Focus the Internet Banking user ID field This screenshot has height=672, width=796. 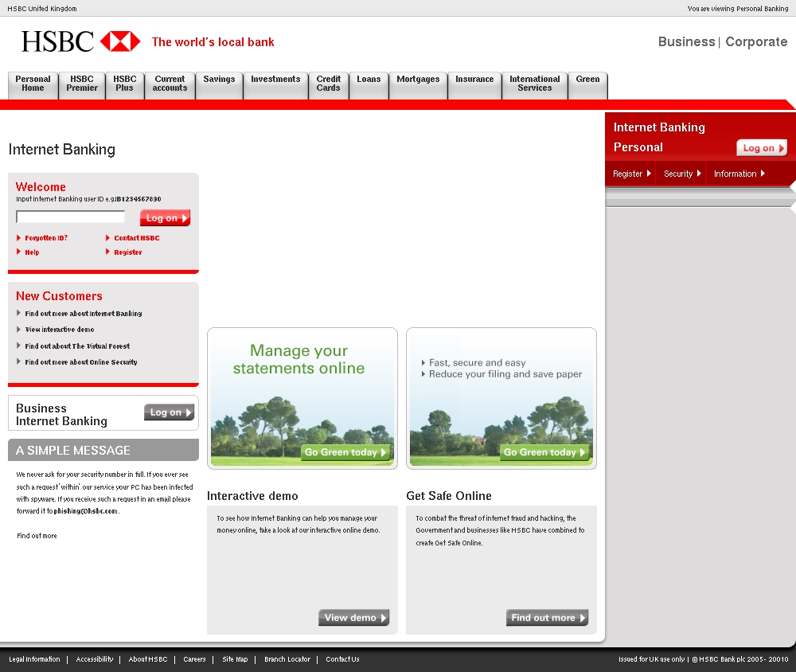(71, 217)
